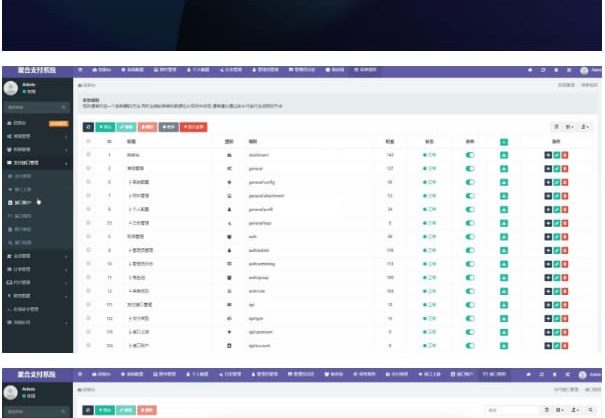Click red show-all button in upper toolbar
Screen dimensions: 605x418
pos(194,127)
